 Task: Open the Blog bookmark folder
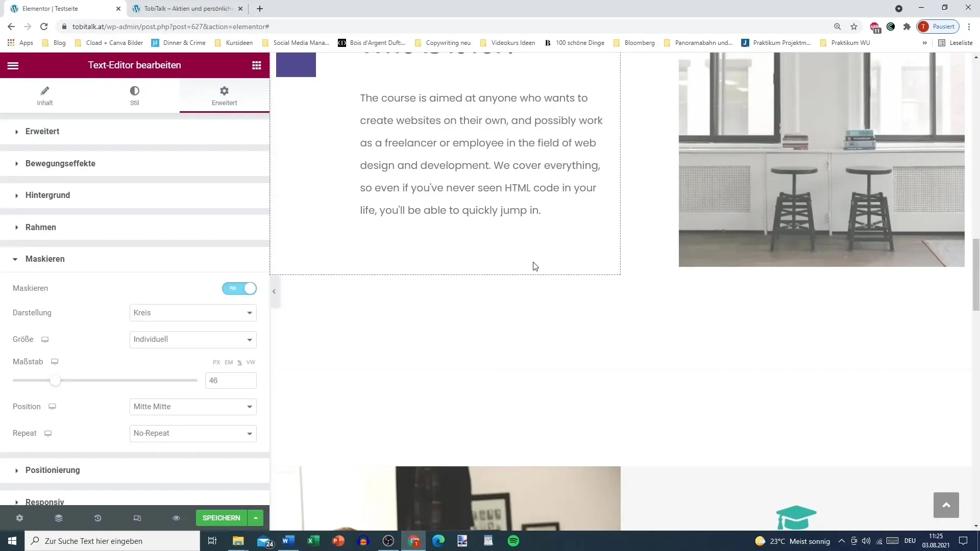[x=54, y=43]
